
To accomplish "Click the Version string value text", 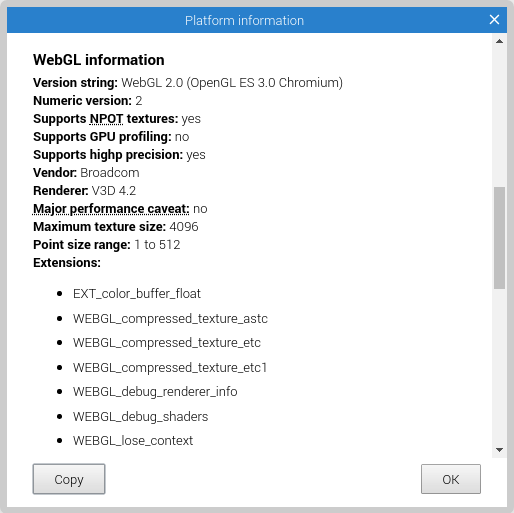I will 232,83.
